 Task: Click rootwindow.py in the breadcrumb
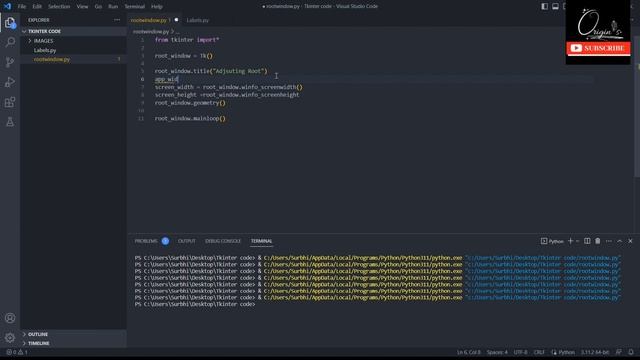[151, 31]
